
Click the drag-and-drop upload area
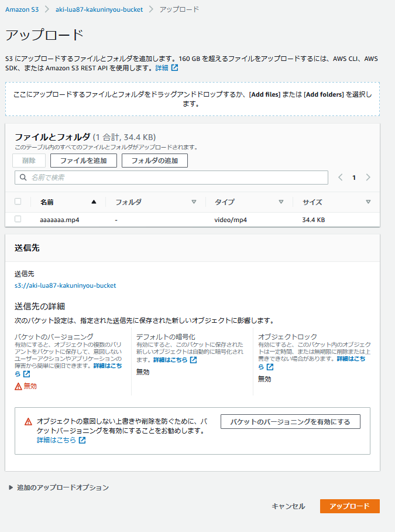[x=193, y=99]
